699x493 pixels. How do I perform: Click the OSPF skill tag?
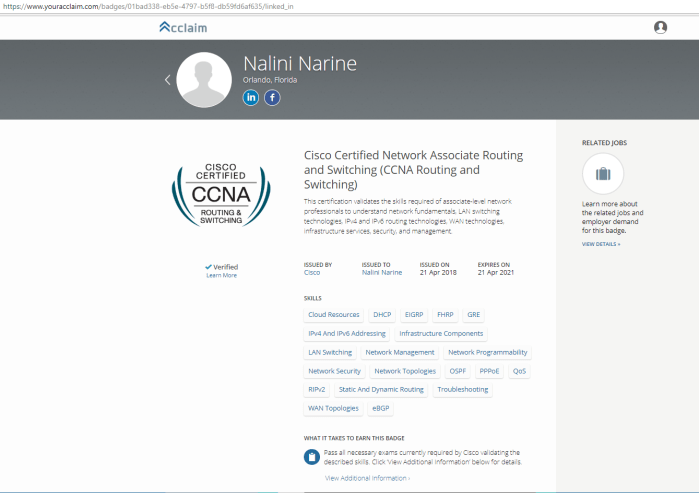click(x=458, y=371)
